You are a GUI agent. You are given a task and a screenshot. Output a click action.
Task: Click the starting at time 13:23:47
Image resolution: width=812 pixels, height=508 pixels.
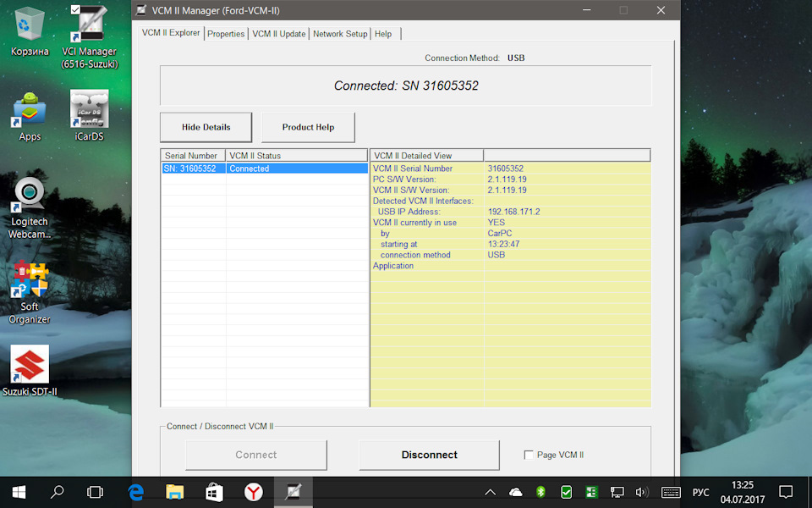(503, 244)
